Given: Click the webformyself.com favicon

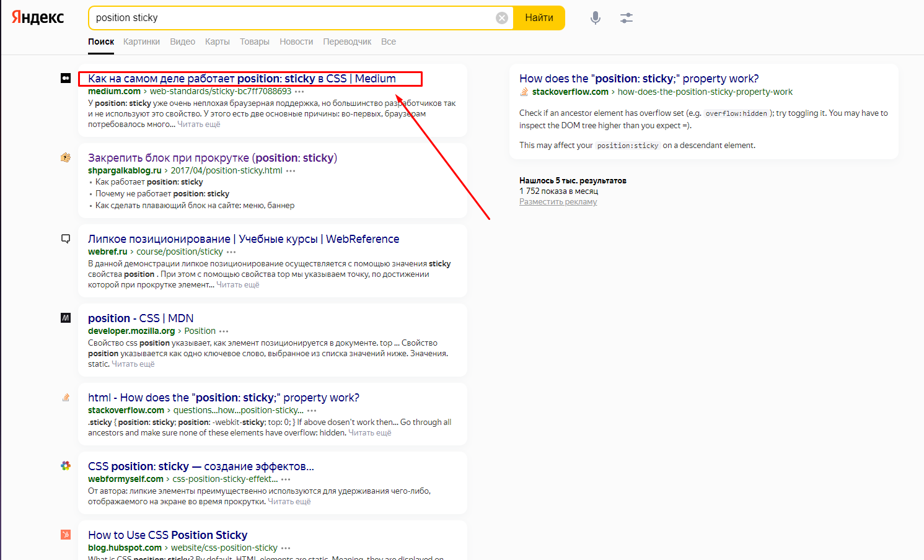Looking at the screenshot, I should pos(66,466).
